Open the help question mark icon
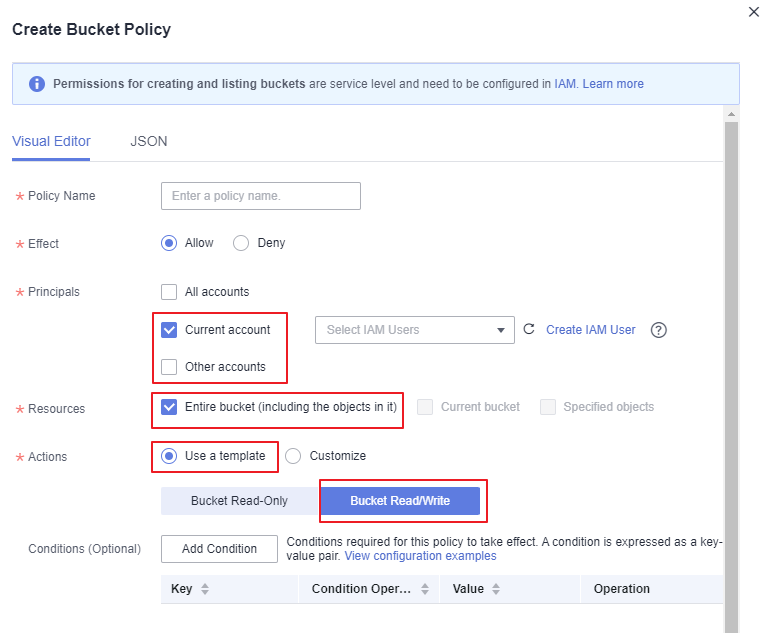Viewport: 762px width, 633px height. click(658, 330)
